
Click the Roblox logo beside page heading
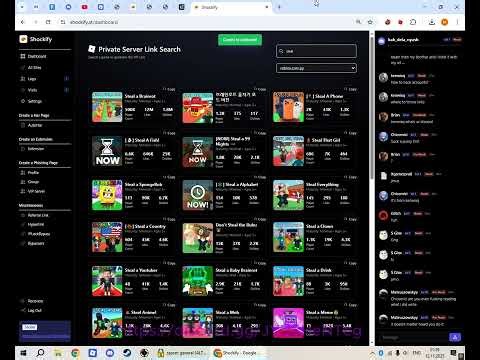[x=92, y=49]
